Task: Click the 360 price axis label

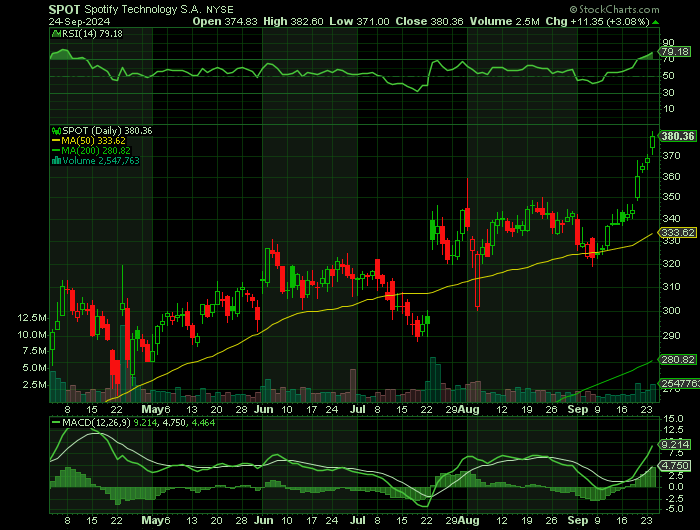Action: [671, 177]
